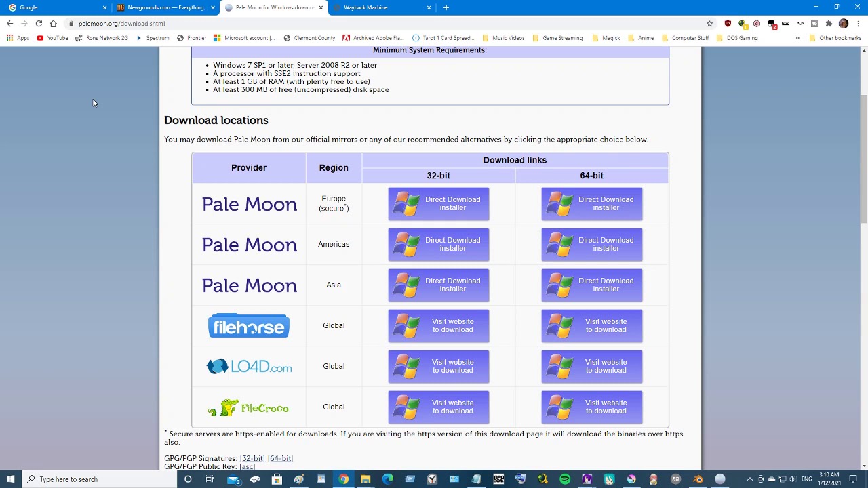Open Spotify from the taskbar
868x488 pixels.
[x=565, y=479]
